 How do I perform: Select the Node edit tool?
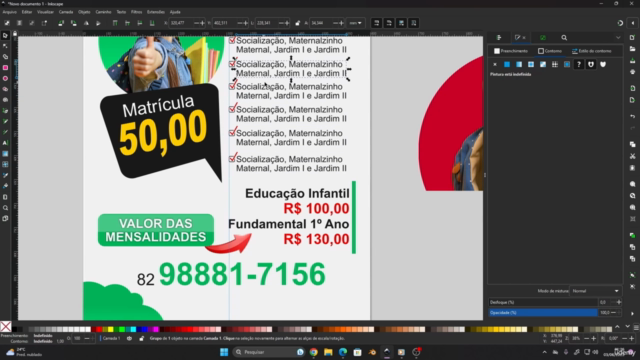[x=5, y=46]
